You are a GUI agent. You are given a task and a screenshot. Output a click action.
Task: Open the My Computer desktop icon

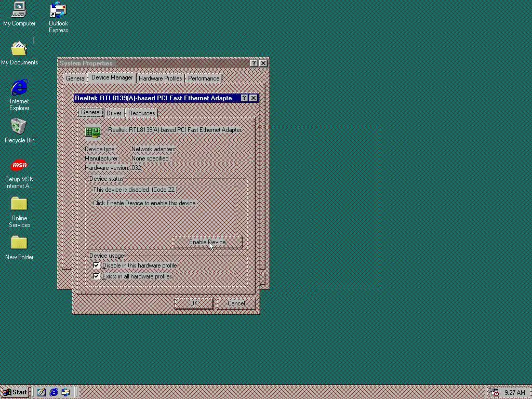click(19, 14)
